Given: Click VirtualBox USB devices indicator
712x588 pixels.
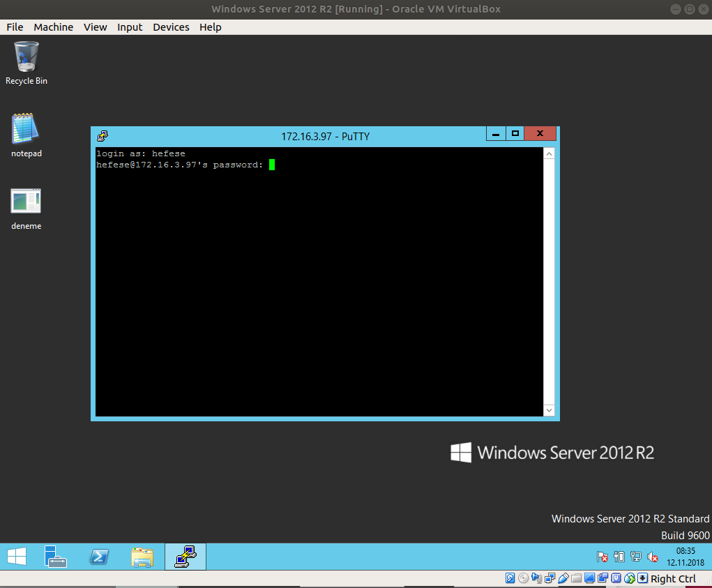Looking at the screenshot, I should (x=563, y=578).
